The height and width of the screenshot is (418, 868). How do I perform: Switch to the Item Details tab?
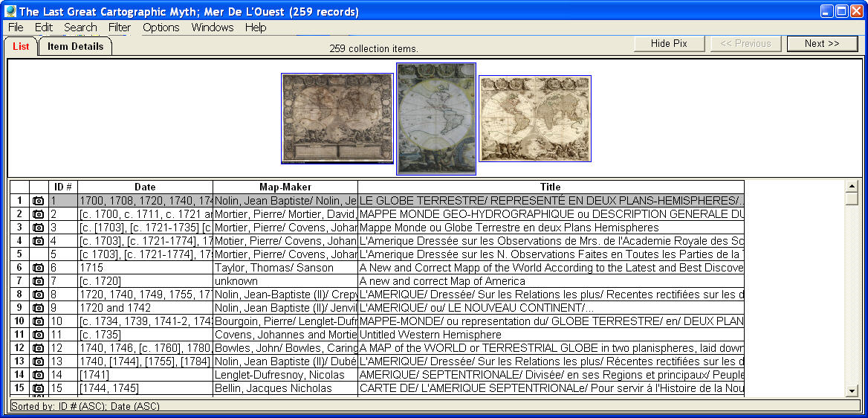point(75,46)
